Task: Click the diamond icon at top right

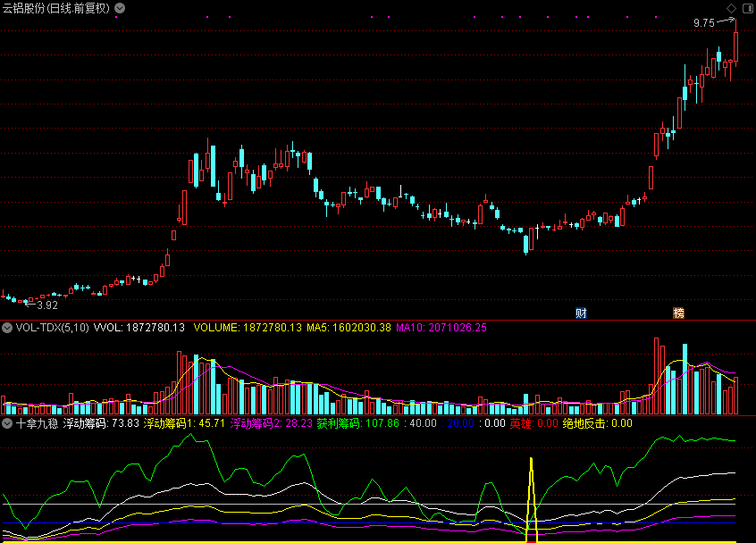Action: [x=731, y=8]
